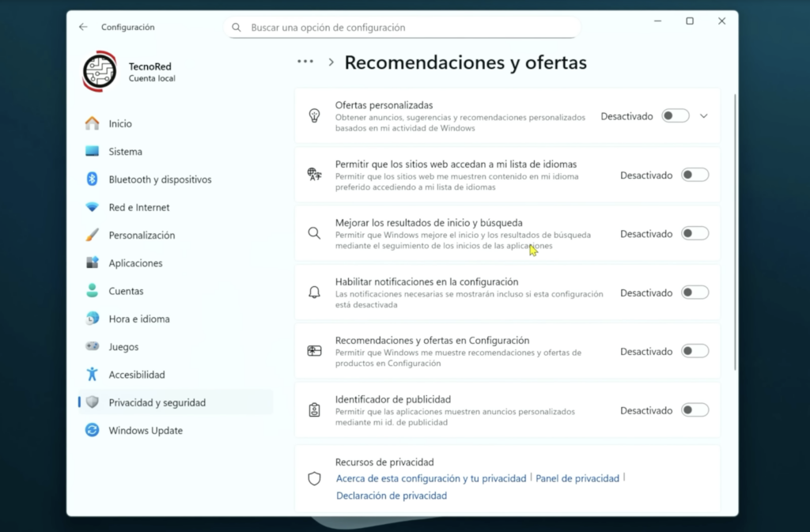Select Juegos label in sidebar
This screenshot has height=532, width=810.
[x=123, y=347]
